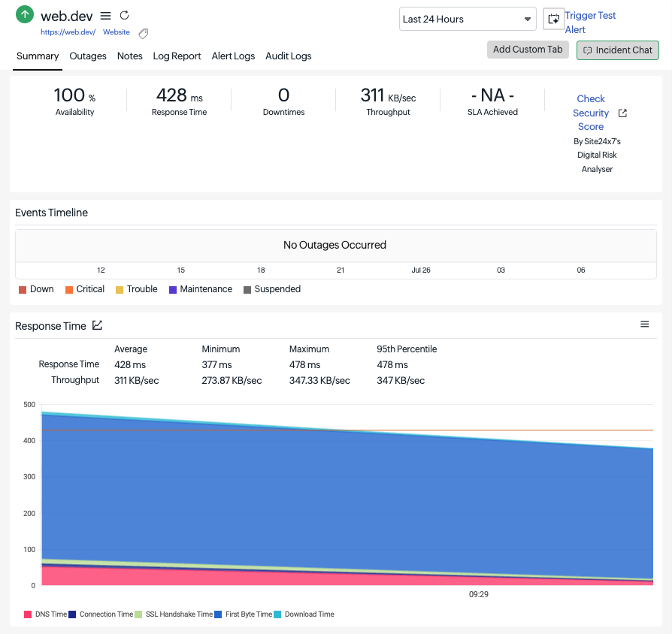
Task: Open the Last 24 Hours period dropdown
Action: (468, 19)
